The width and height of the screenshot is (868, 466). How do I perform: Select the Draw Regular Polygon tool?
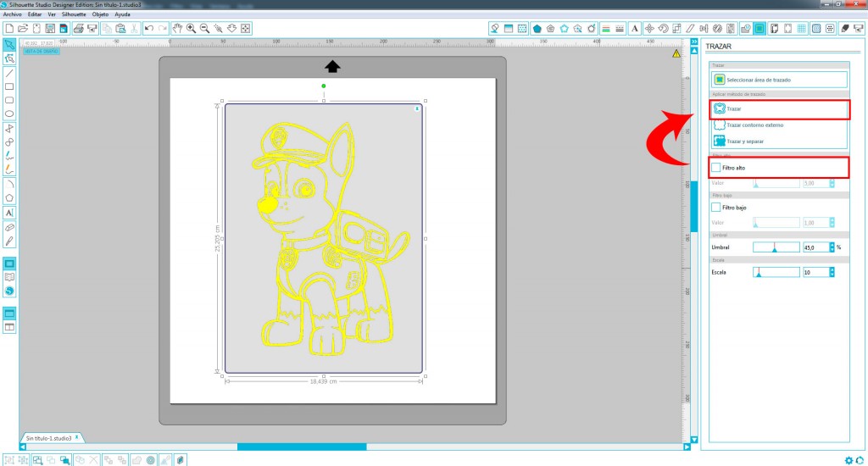(x=9, y=198)
